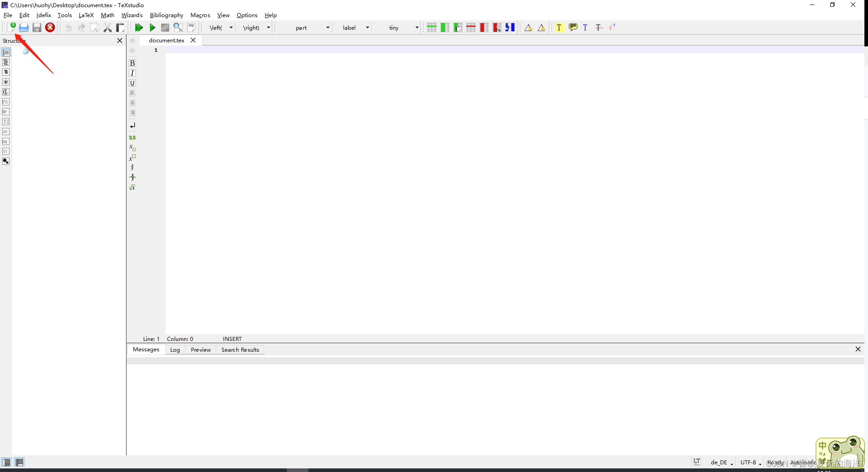This screenshot has width=868, height=472.
Task: Open the Wizards menu
Action: tap(132, 15)
